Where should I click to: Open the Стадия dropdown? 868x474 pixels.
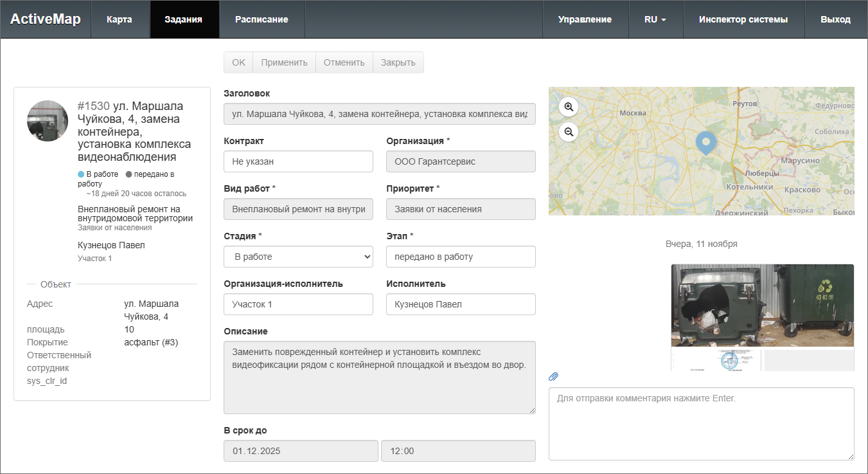pos(298,257)
